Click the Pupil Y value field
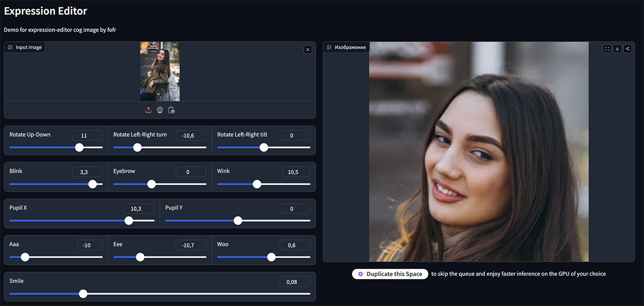Viewport: 644px width, 306px height. coord(295,209)
